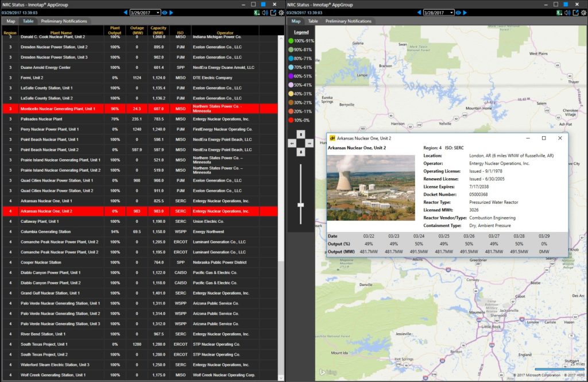This screenshot has height=382, width=588.
Task: Open Preliminary Notifications tab in right window
Action: tap(349, 21)
